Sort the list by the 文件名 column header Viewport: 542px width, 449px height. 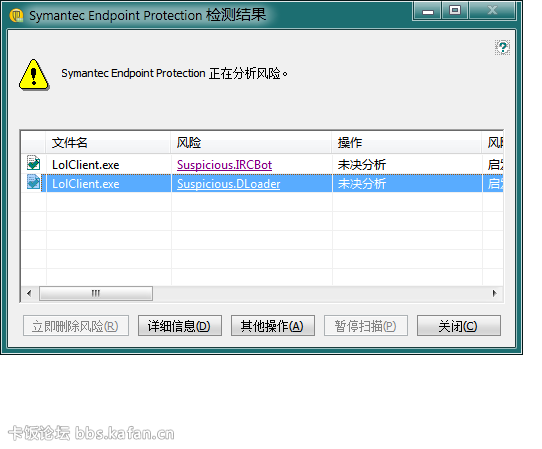(x=108, y=142)
